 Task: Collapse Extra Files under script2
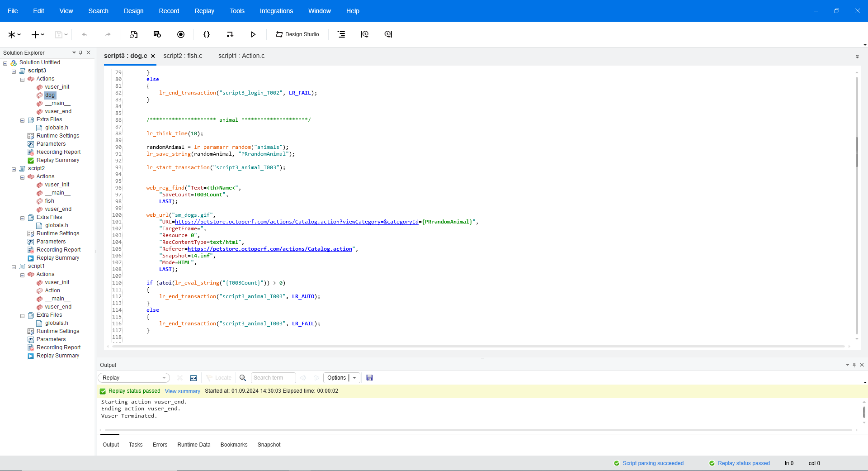[23, 218]
